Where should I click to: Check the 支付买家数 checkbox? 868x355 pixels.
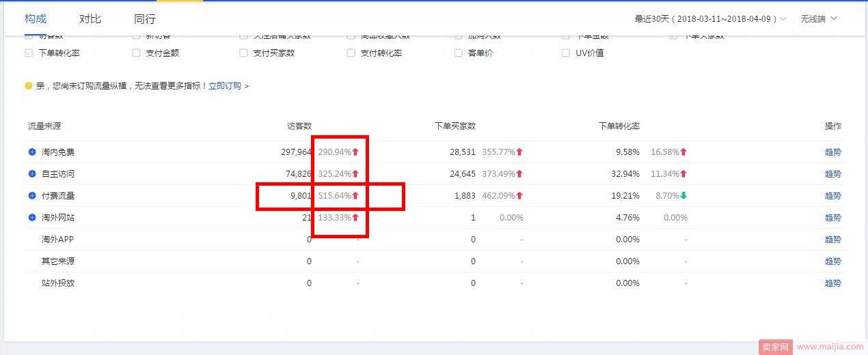tap(243, 53)
